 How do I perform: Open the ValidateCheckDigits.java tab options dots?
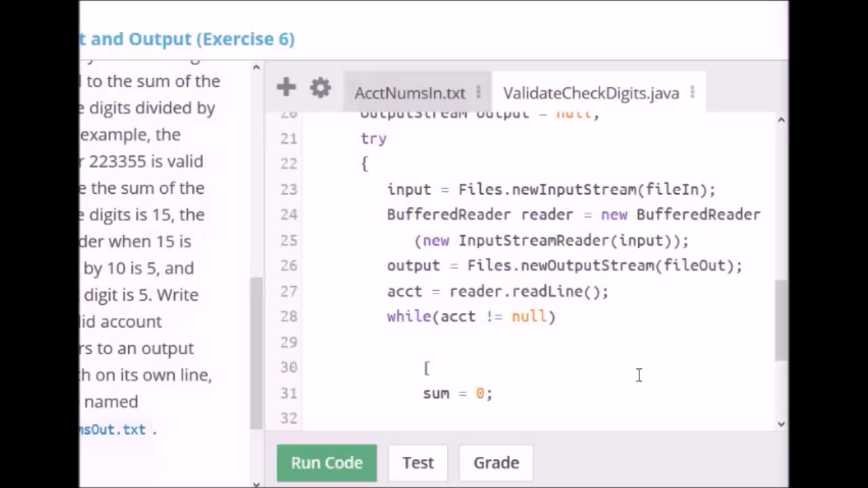(692, 93)
